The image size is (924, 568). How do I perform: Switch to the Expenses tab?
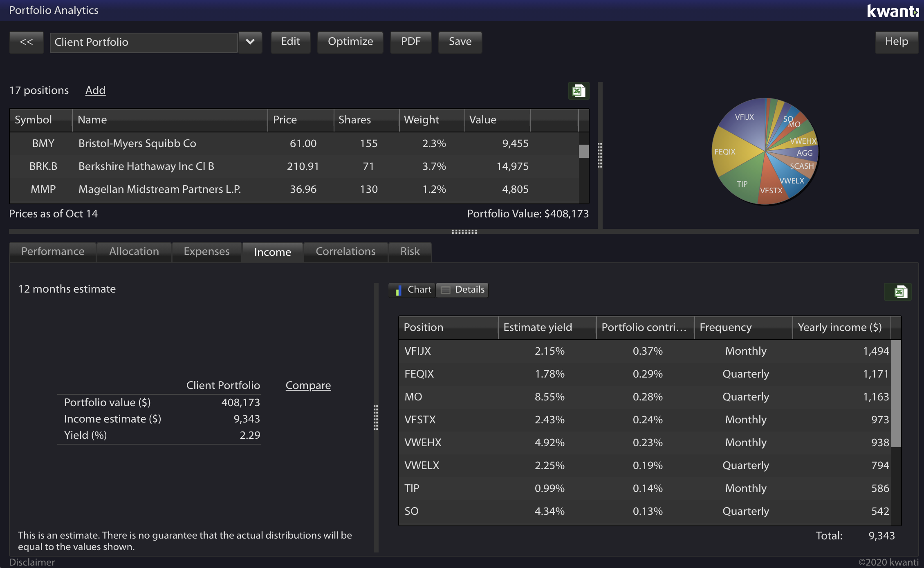(x=206, y=252)
